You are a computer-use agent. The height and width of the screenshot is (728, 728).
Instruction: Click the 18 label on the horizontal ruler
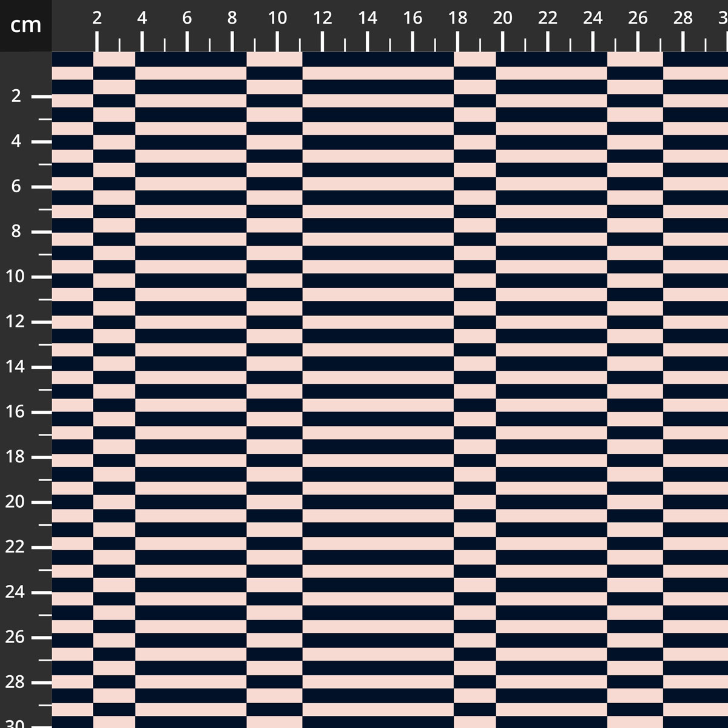click(x=457, y=19)
